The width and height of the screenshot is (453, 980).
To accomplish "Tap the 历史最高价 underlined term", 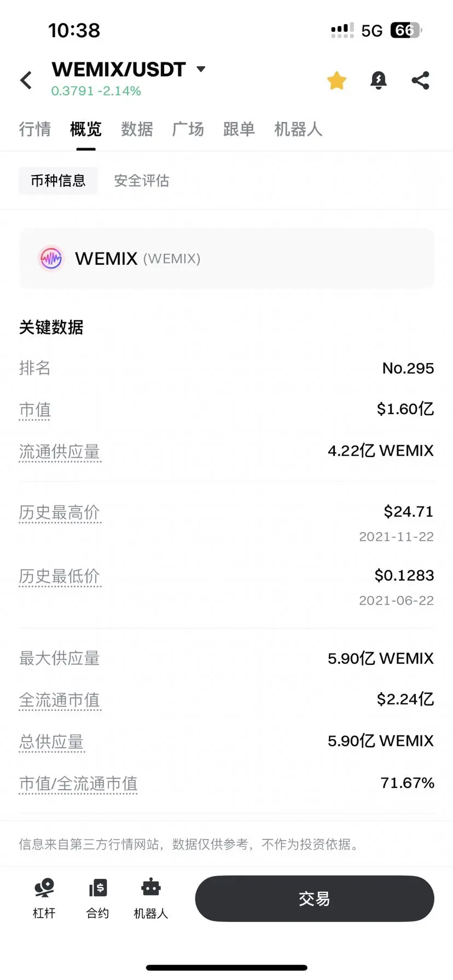I will tap(60, 512).
